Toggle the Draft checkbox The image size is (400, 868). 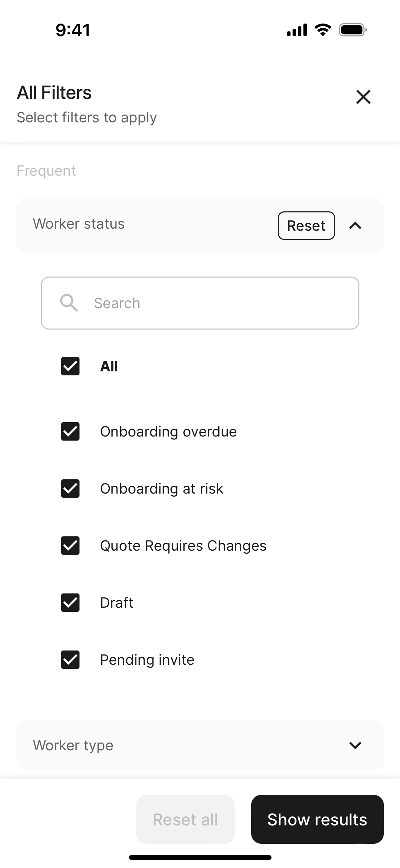coord(70,603)
